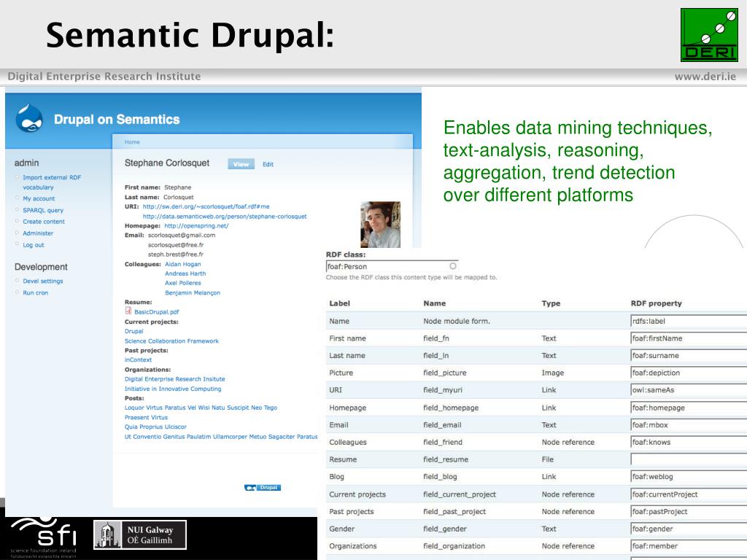
Task: Click the rdfs:label property field
Action: click(689, 321)
